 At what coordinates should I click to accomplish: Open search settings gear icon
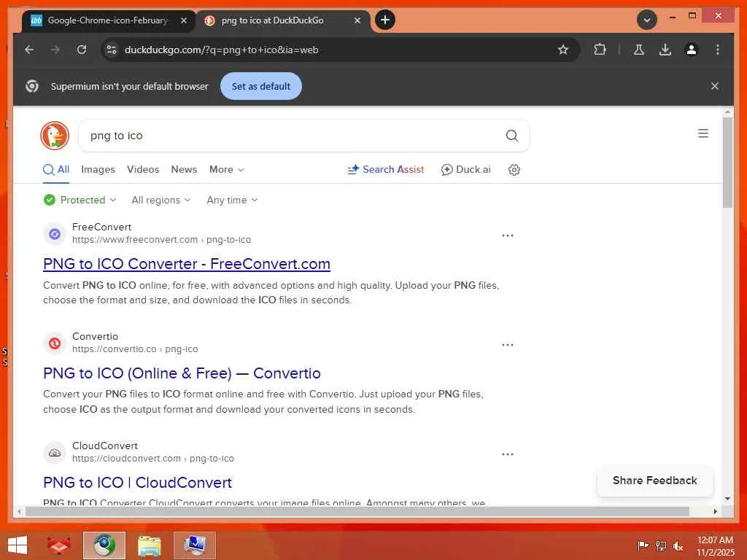(514, 169)
